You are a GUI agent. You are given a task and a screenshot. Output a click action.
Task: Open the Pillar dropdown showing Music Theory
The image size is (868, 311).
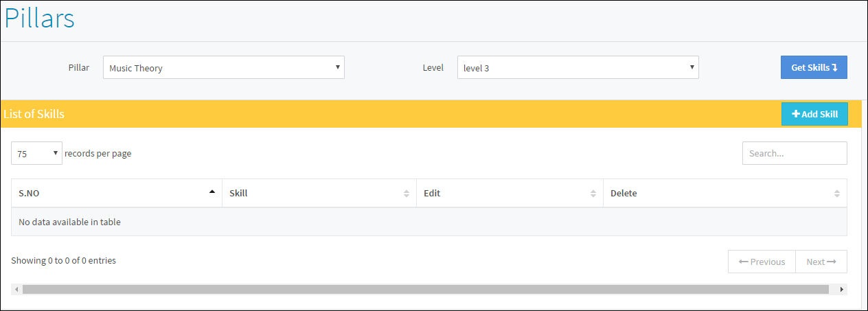224,67
